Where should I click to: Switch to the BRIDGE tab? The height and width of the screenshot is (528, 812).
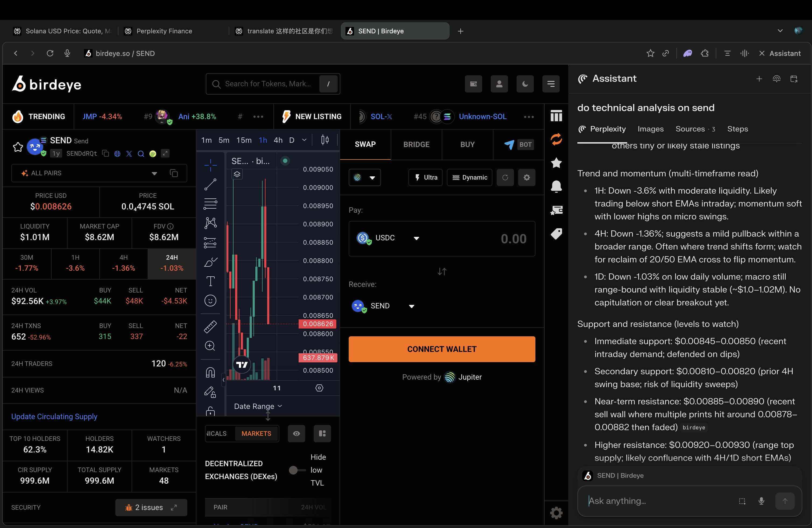coord(416,145)
